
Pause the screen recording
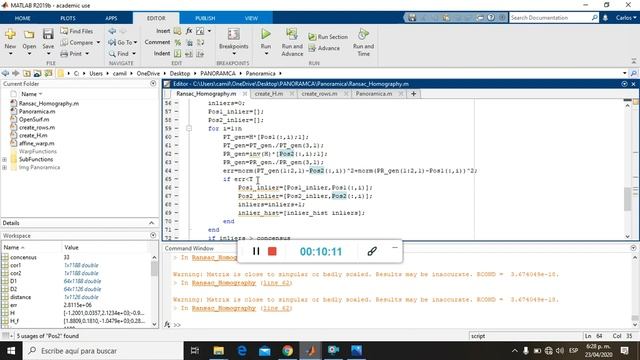click(256, 251)
